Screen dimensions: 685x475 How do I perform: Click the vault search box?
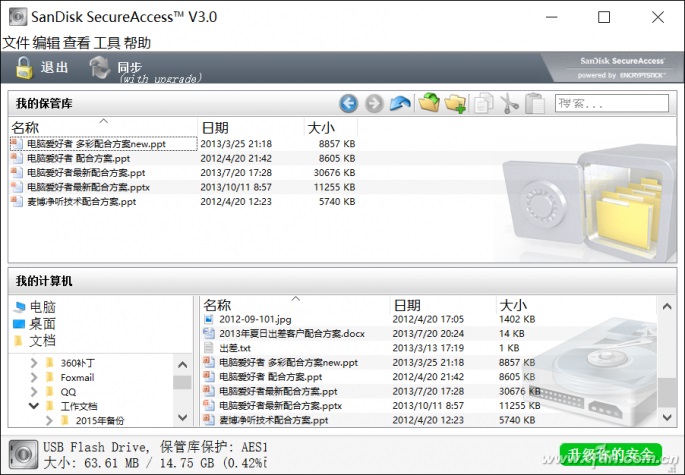pyautogui.click(x=612, y=104)
